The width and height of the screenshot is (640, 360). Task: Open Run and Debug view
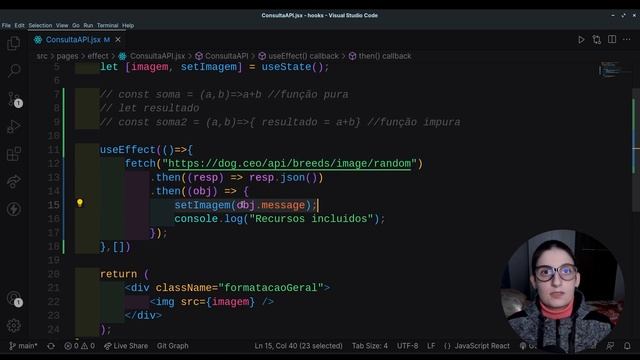pyautogui.click(x=13, y=127)
